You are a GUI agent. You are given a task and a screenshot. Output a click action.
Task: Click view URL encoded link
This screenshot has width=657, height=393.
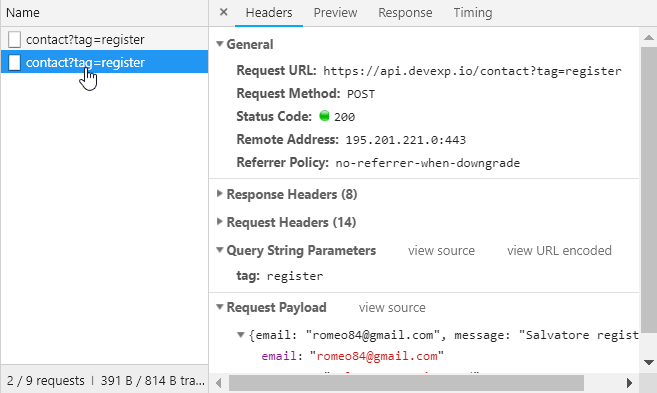[x=559, y=251]
